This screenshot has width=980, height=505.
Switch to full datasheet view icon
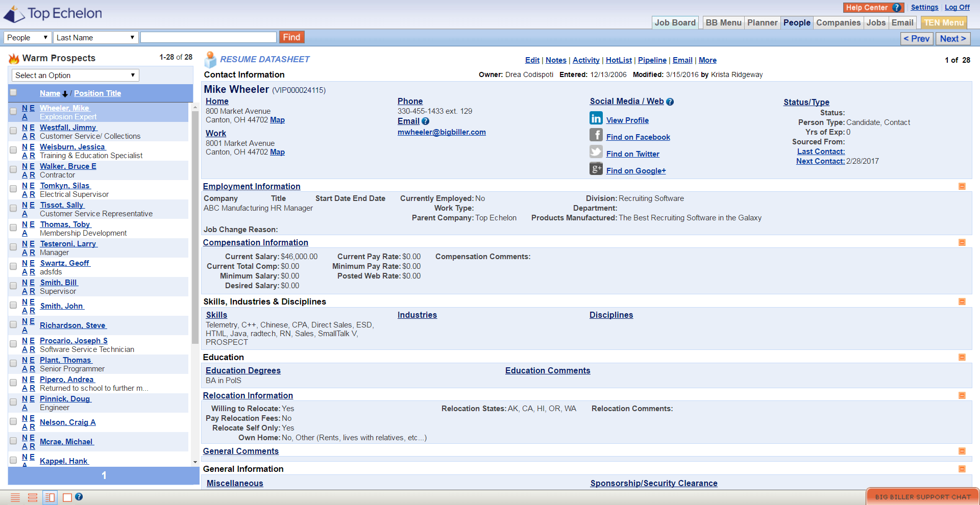click(67, 497)
